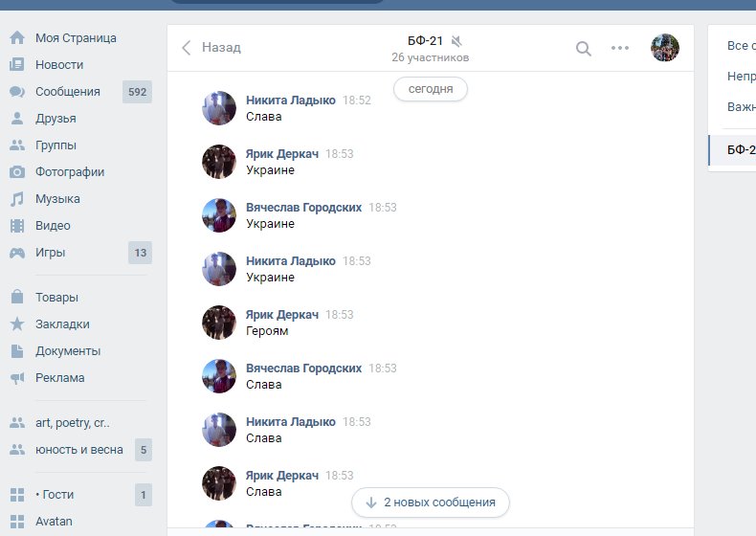Open Игры in the sidebar

pos(50,253)
